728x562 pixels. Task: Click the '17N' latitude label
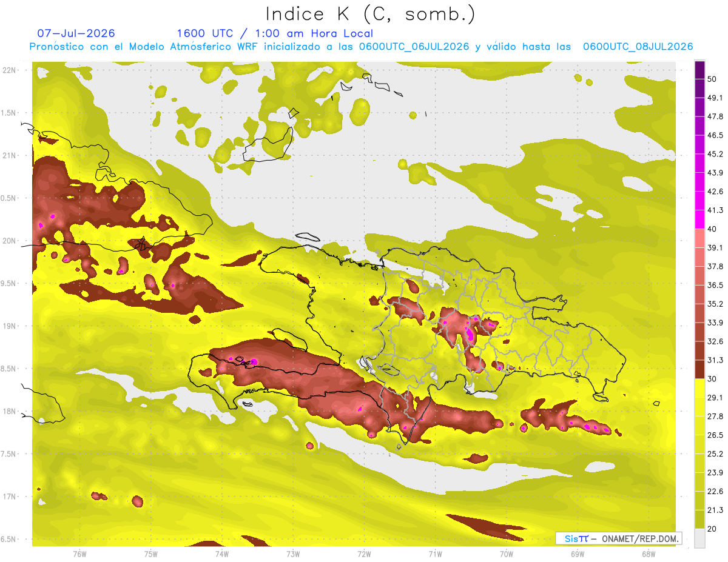tap(10, 497)
